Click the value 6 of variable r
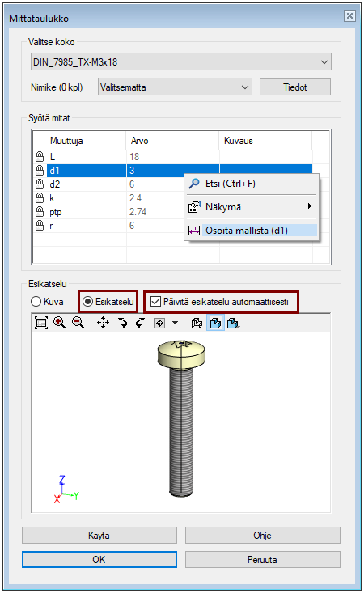 tap(132, 226)
